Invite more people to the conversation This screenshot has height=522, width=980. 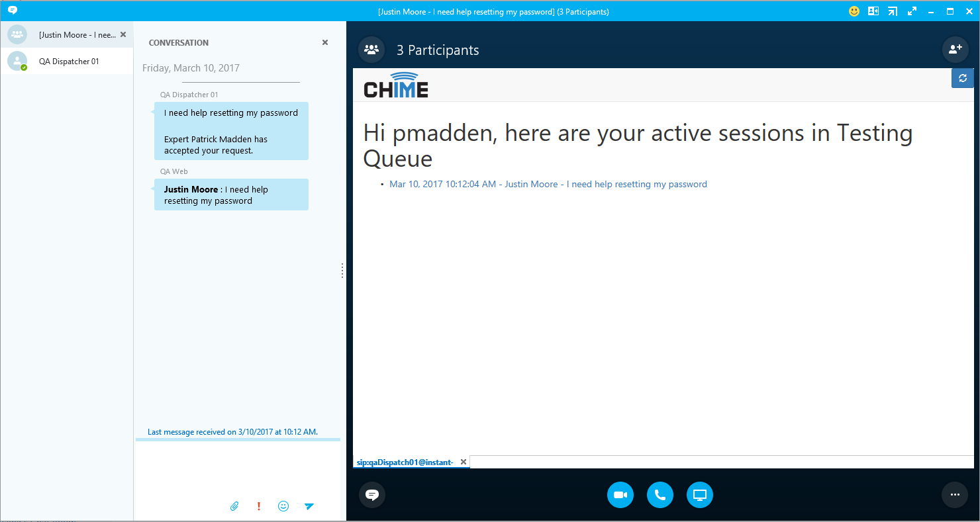tap(955, 50)
